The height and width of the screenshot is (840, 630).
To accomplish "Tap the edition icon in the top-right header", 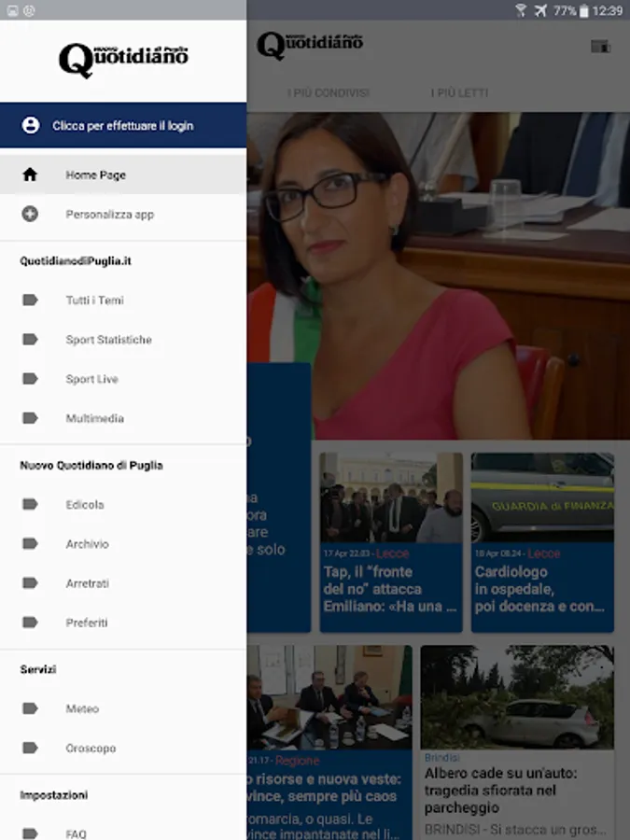I will tap(600, 47).
